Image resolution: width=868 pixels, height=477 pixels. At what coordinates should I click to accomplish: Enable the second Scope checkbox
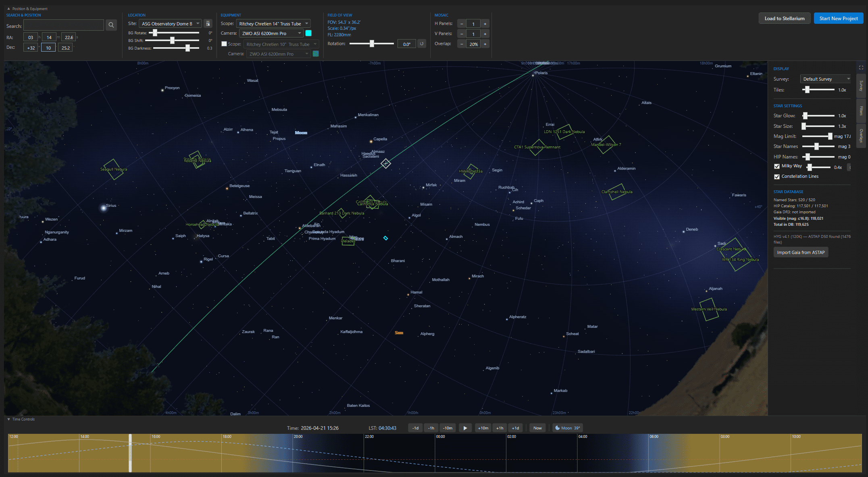tap(224, 44)
